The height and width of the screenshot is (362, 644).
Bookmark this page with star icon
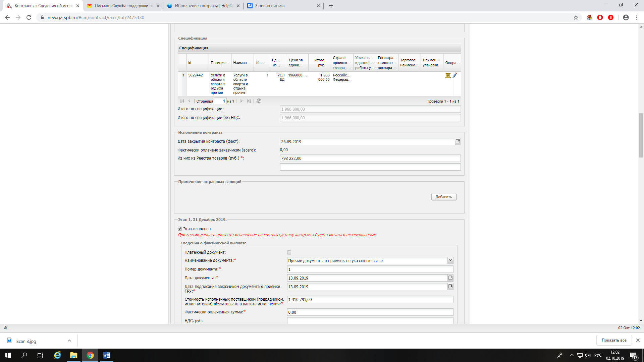[576, 17]
